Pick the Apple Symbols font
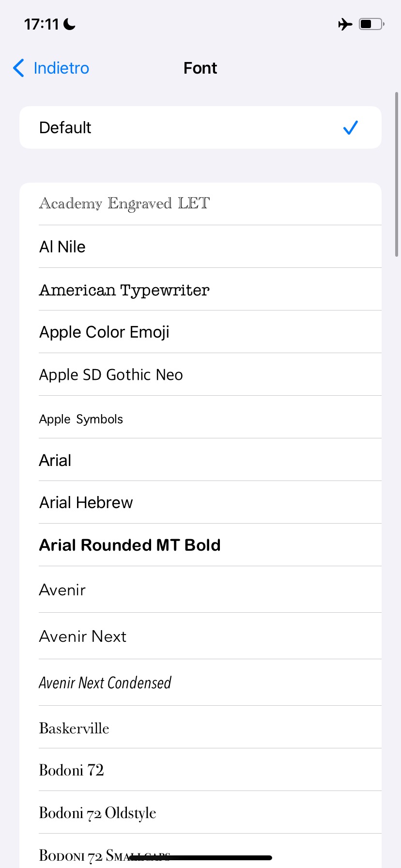The width and height of the screenshot is (401, 868). click(x=81, y=419)
